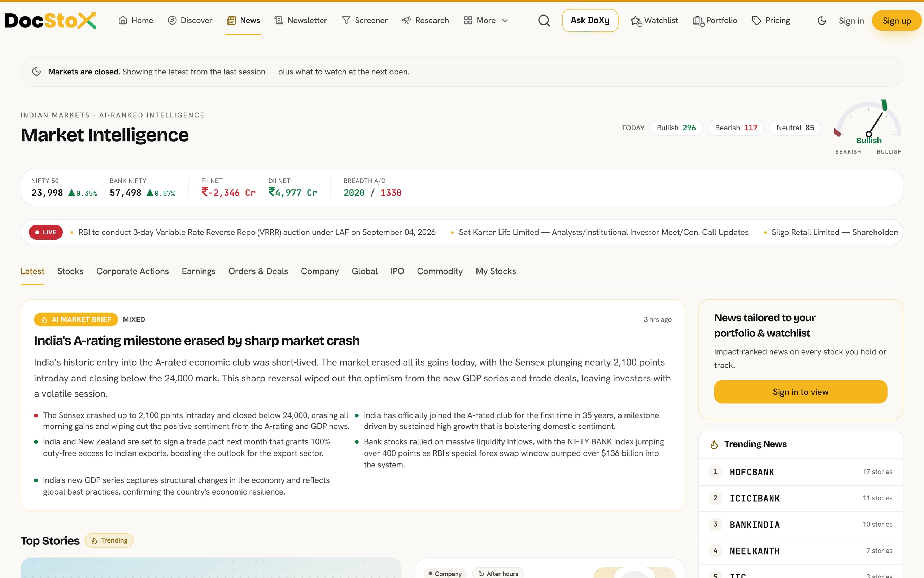Open the Sat Kartar Life Limited headline
Screen dimensions: 924x578
(603, 232)
